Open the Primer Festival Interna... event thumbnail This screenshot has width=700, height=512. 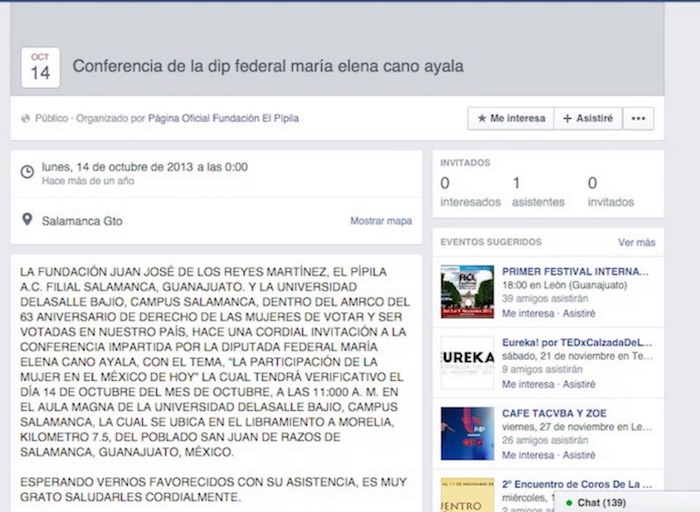coord(467,291)
